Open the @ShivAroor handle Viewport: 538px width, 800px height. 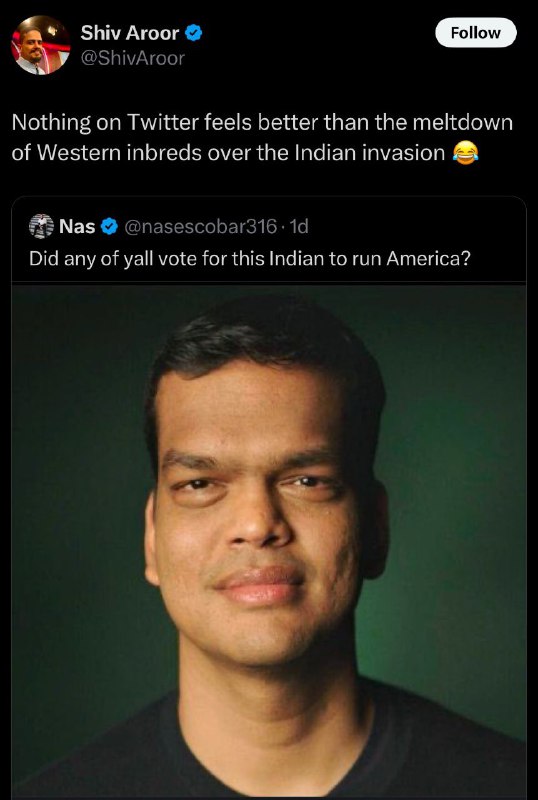coord(133,58)
